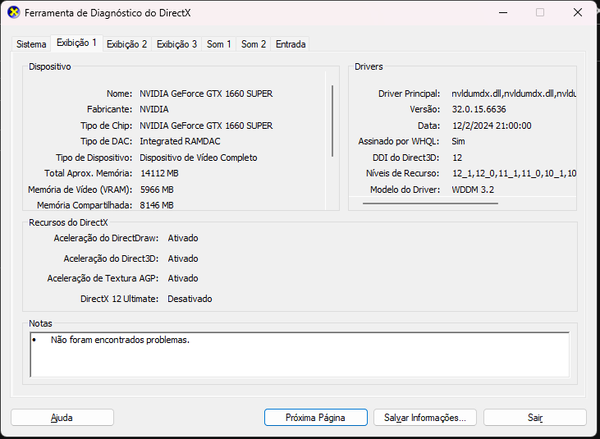Click the device Nome value field
The width and height of the screenshot is (600, 439).
(206, 93)
